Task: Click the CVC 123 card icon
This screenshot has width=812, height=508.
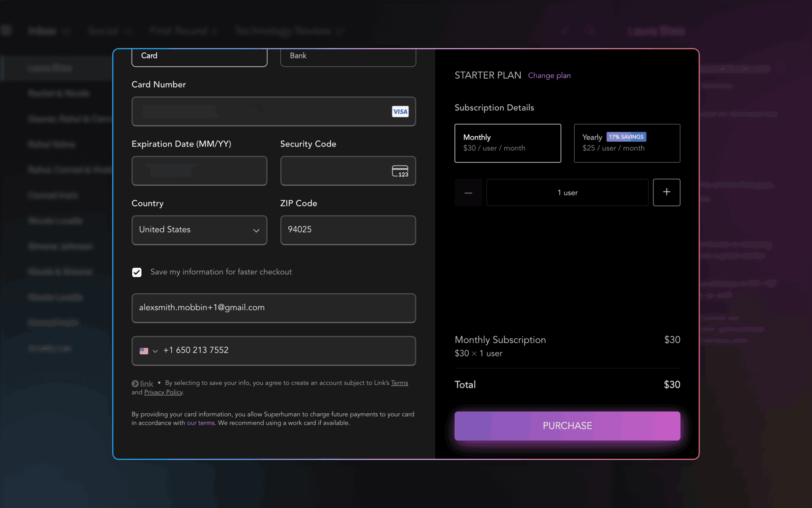Action: click(400, 171)
